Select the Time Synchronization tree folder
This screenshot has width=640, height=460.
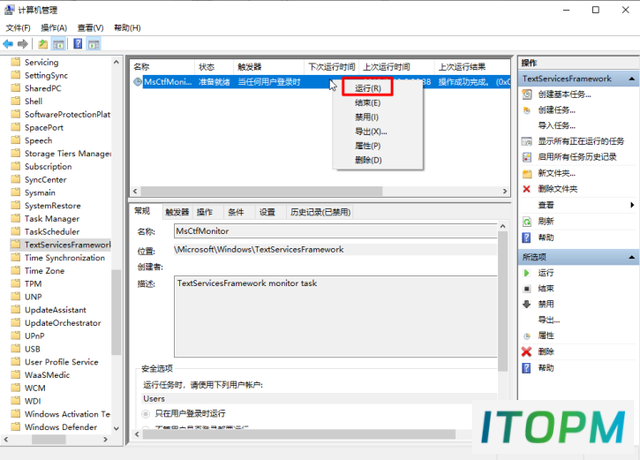[65, 258]
